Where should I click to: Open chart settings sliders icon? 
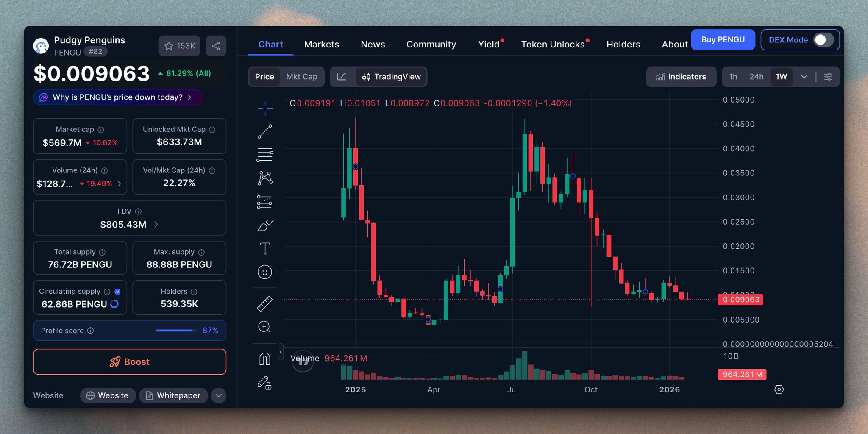(828, 77)
